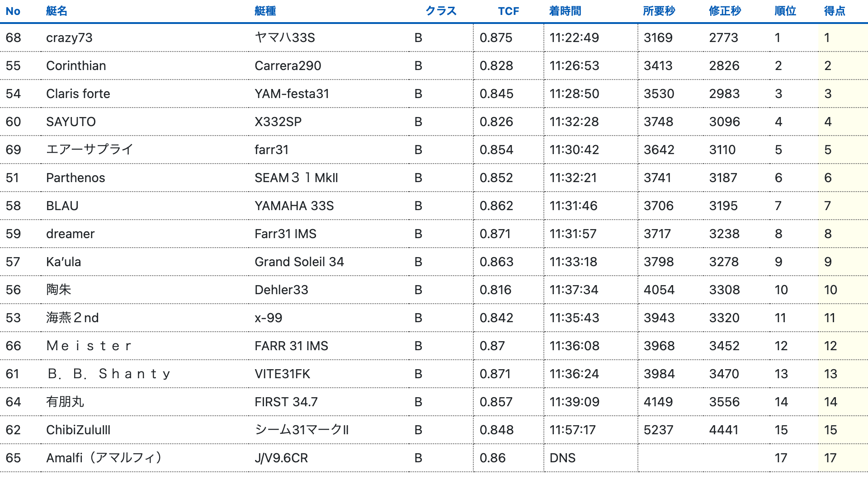Click the 有朋丸 boat name cell
This screenshot has width=868, height=479.
[65, 402]
